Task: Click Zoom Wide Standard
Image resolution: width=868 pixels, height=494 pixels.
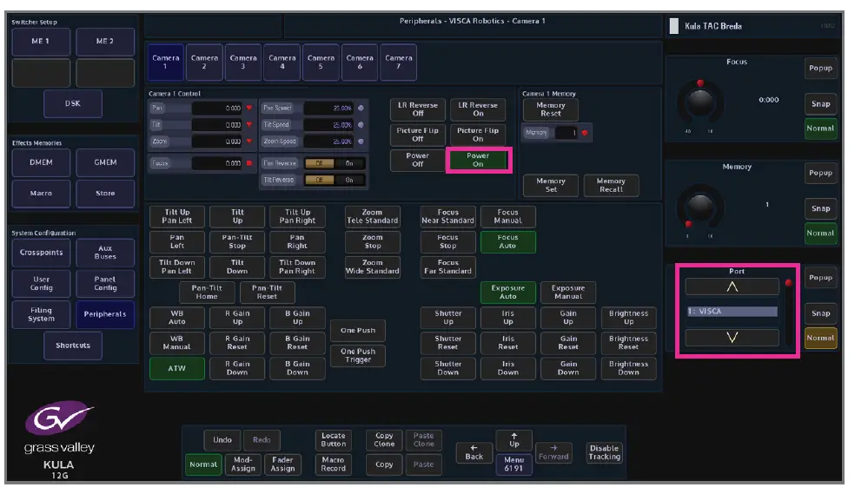Action: coord(372,267)
